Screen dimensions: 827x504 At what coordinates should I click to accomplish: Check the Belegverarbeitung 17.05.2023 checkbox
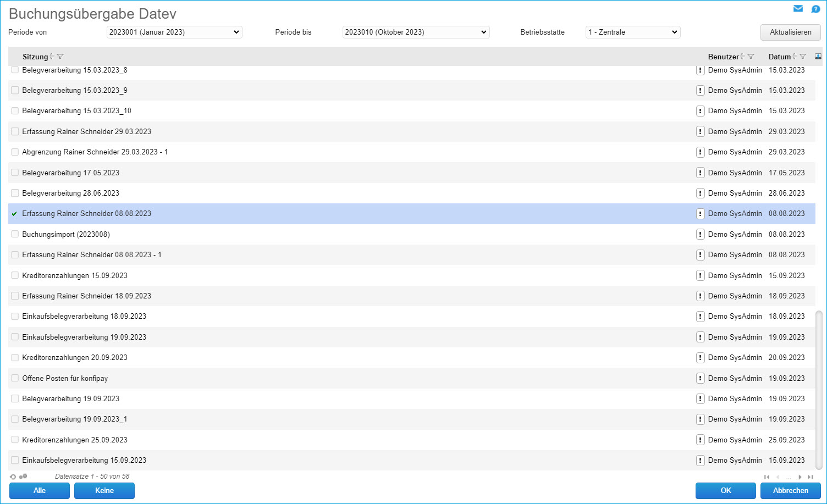pyautogui.click(x=15, y=173)
